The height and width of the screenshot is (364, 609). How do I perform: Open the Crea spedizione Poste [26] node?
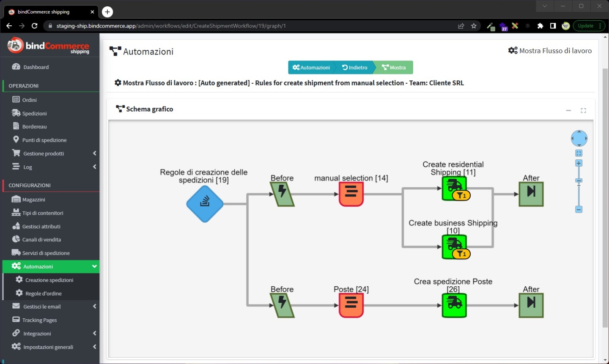pos(454,305)
